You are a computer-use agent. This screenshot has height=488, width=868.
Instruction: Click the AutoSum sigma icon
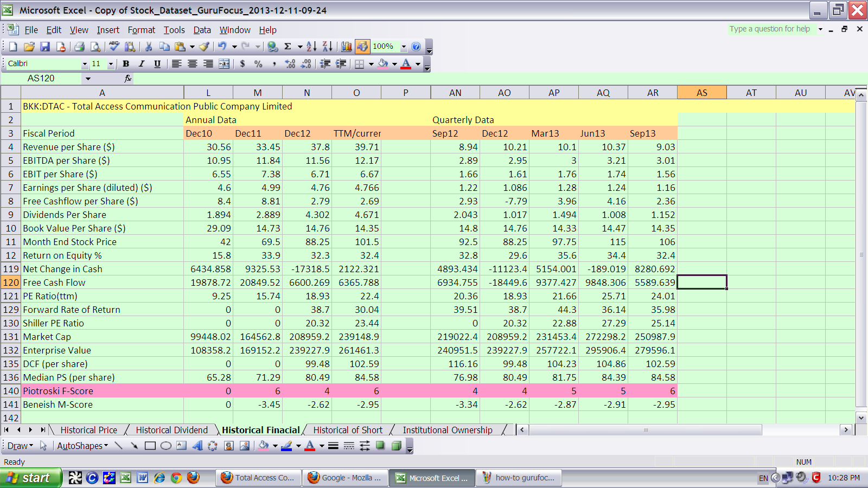pyautogui.click(x=288, y=47)
